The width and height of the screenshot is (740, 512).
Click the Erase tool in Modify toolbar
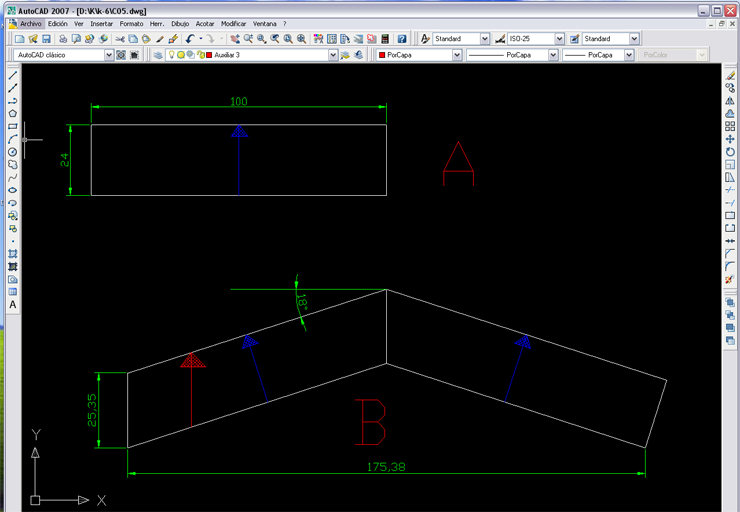click(x=730, y=76)
